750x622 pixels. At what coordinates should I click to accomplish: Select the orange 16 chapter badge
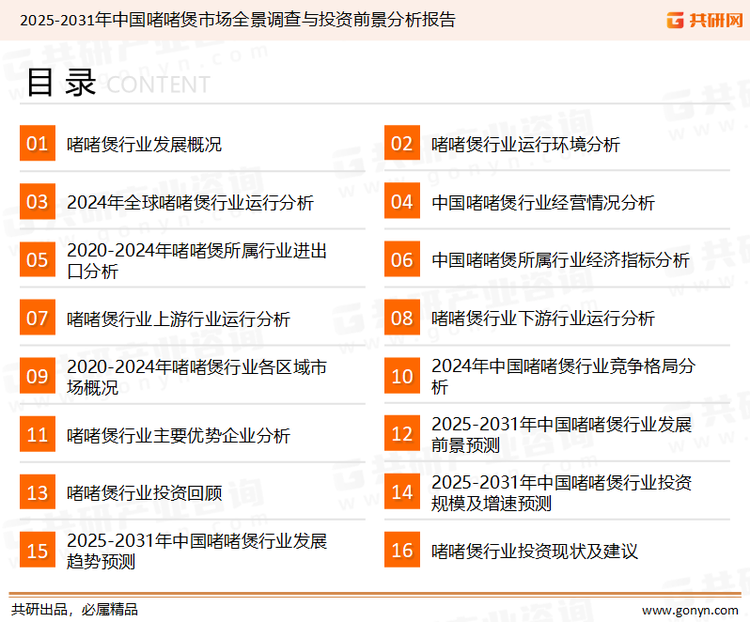point(402,550)
